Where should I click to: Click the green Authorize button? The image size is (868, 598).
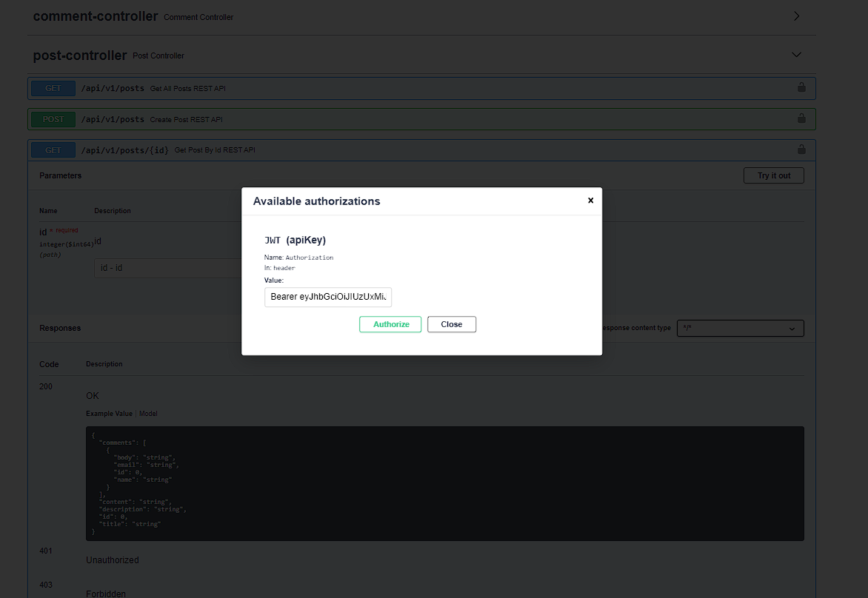click(390, 324)
